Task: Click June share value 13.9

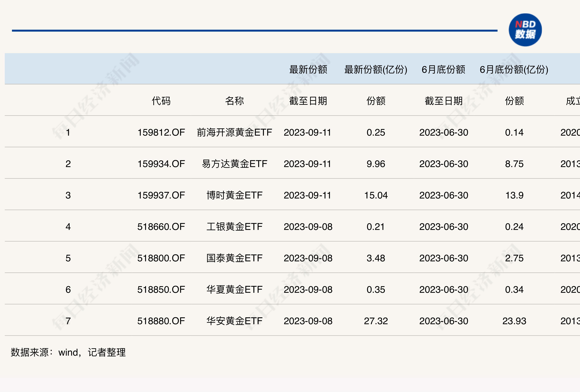Action: point(514,195)
